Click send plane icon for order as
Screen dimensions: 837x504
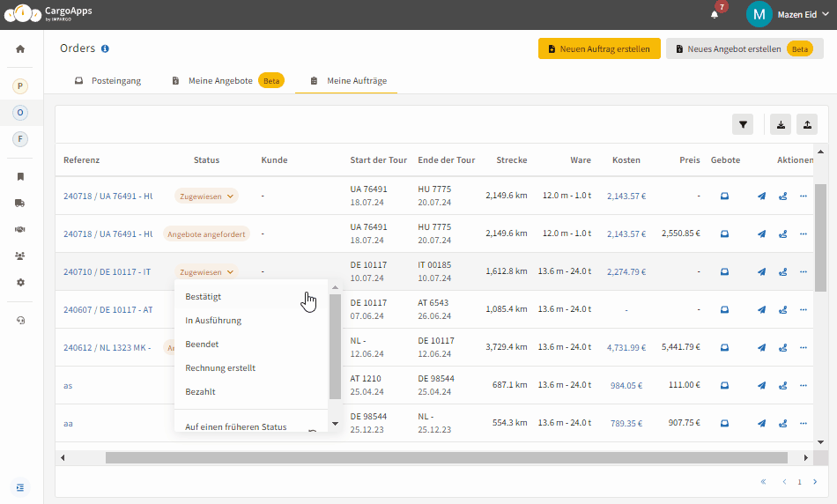[x=762, y=385]
